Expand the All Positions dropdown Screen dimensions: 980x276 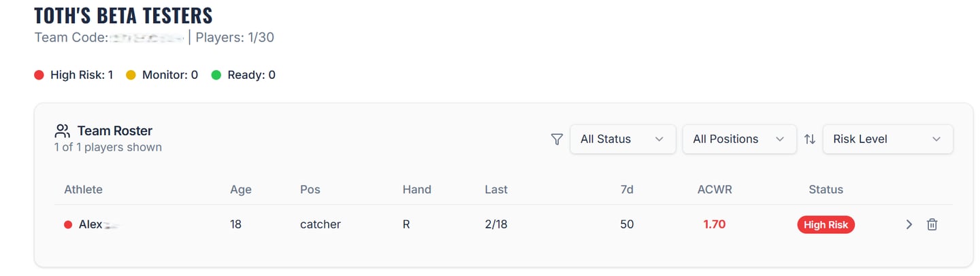coord(738,139)
